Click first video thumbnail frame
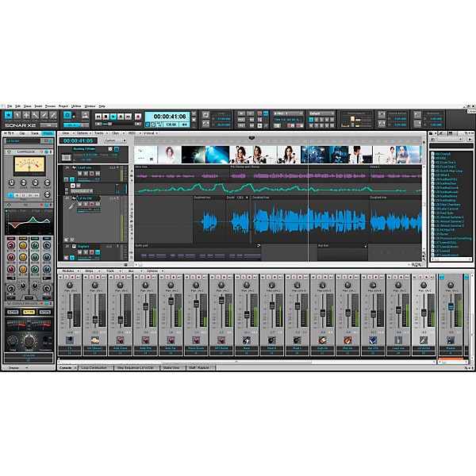Viewport: 476px width, 476px height. (x=146, y=155)
